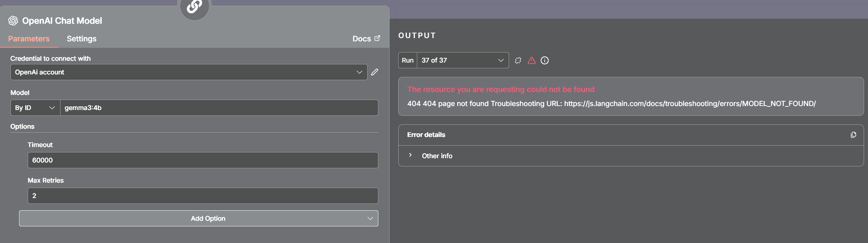
Task: Open the OpenAi account credential dropdown
Action: [189, 72]
